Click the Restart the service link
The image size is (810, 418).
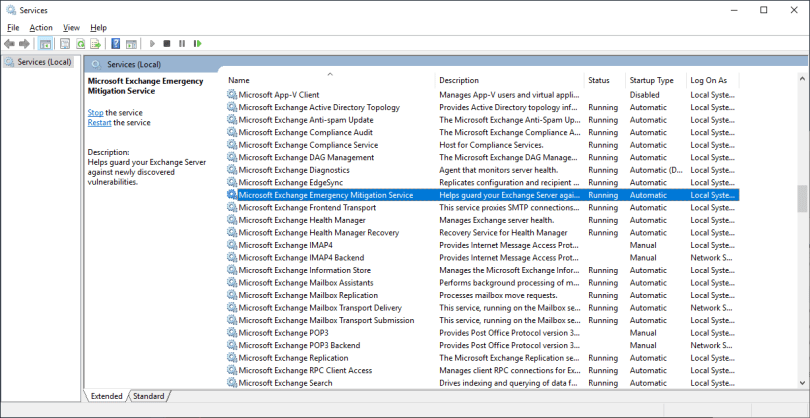click(x=99, y=123)
